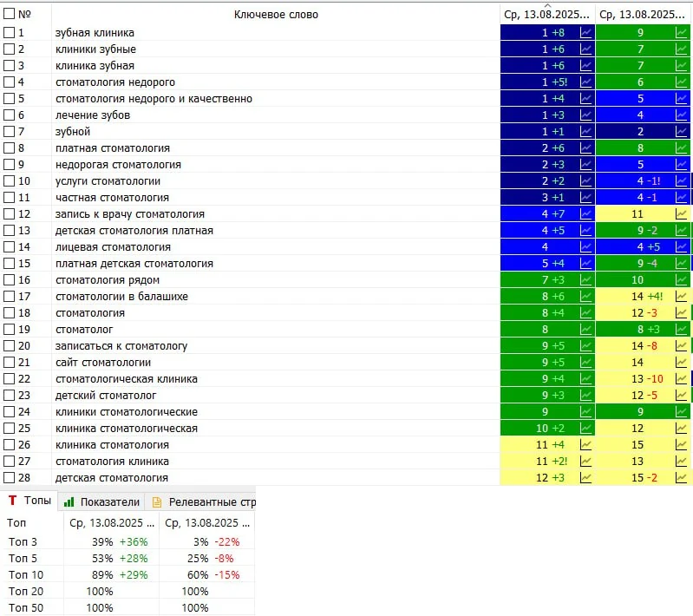The width and height of the screenshot is (693, 616).
Task: Select 'Топ 10' row in tops table
Action: (x=128, y=575)
